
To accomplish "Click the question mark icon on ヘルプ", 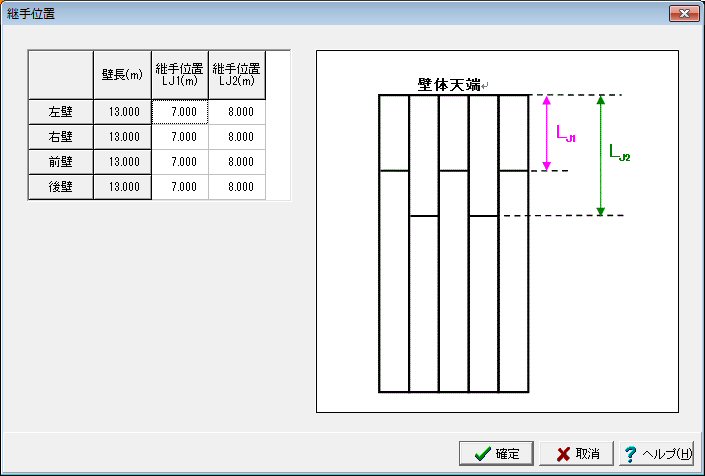I will tap(630, 454).
